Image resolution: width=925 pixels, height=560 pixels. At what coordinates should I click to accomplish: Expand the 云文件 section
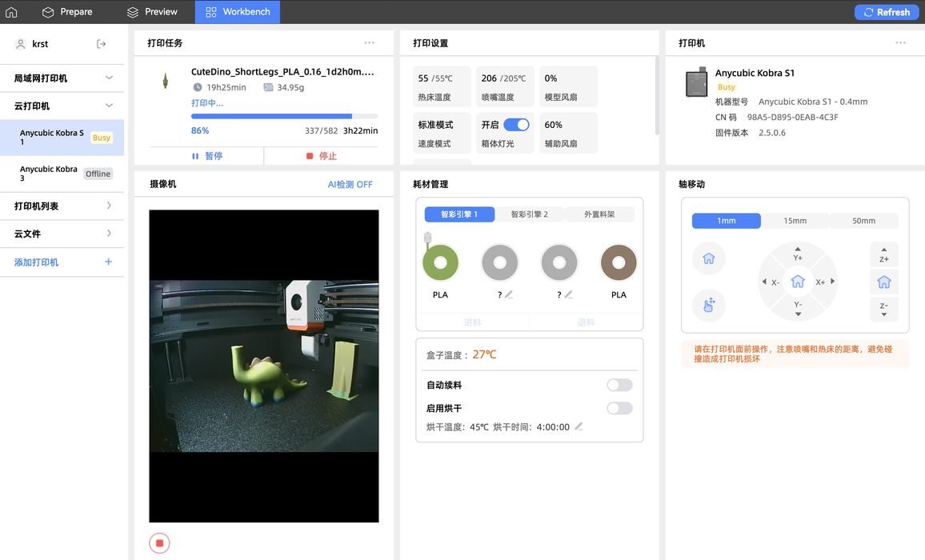[109, 234]
